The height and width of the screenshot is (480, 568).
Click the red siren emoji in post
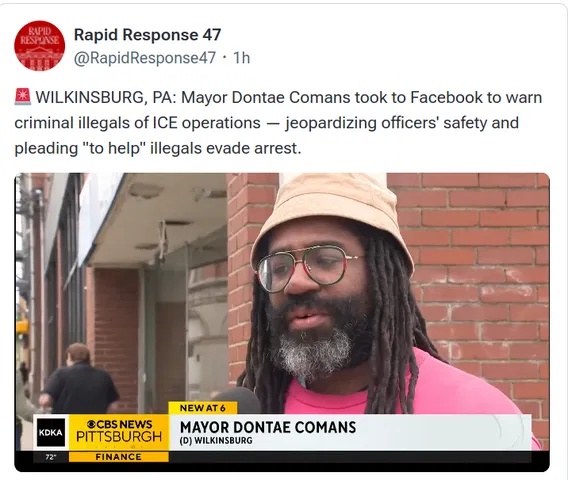point(22,97)
